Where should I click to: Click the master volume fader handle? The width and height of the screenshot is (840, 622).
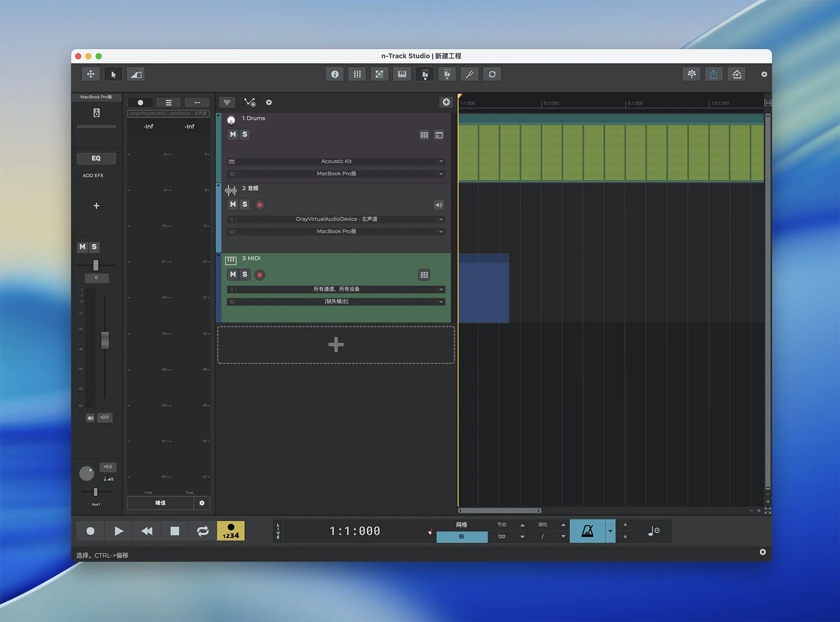tap(105, 340)
